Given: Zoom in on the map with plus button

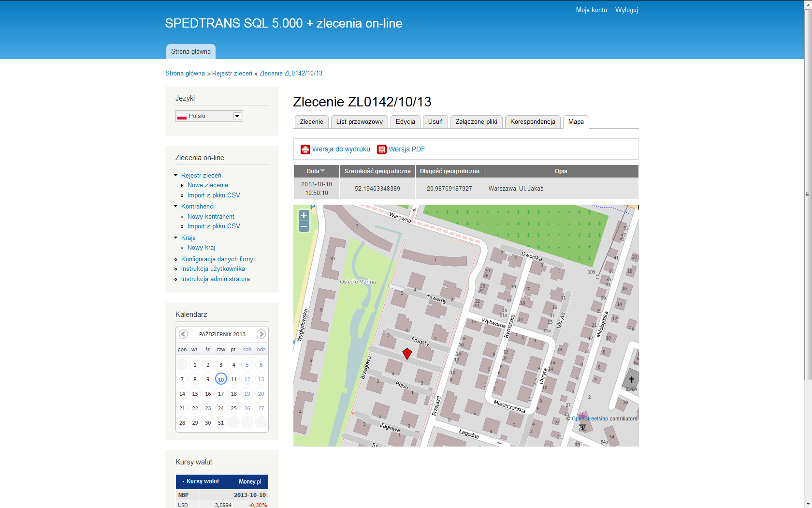Looking at the screenshot, I should [x=304, y=216].
